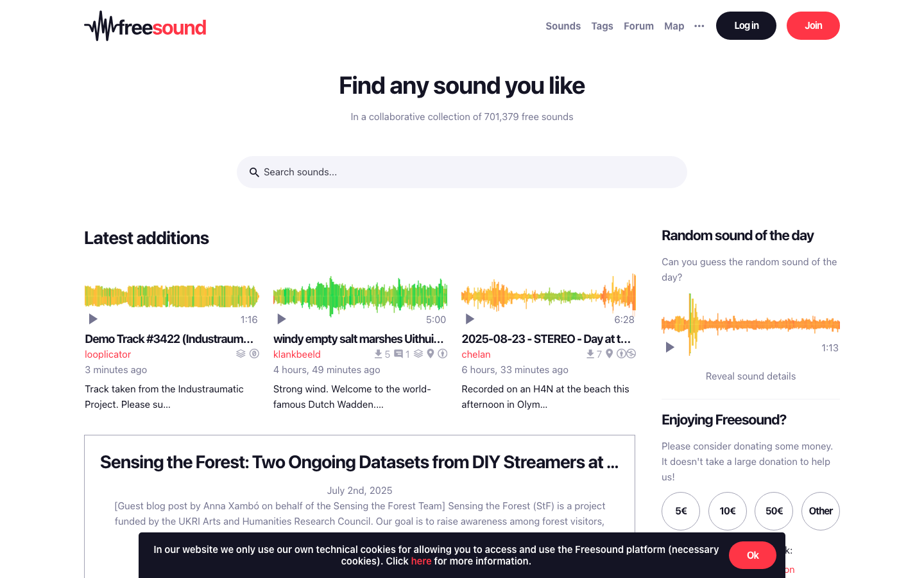The width and height of the screenshot is (924, 578).
Task: Click the windy salt marshes waveform thumbnail
Action: tap(360, 296)
